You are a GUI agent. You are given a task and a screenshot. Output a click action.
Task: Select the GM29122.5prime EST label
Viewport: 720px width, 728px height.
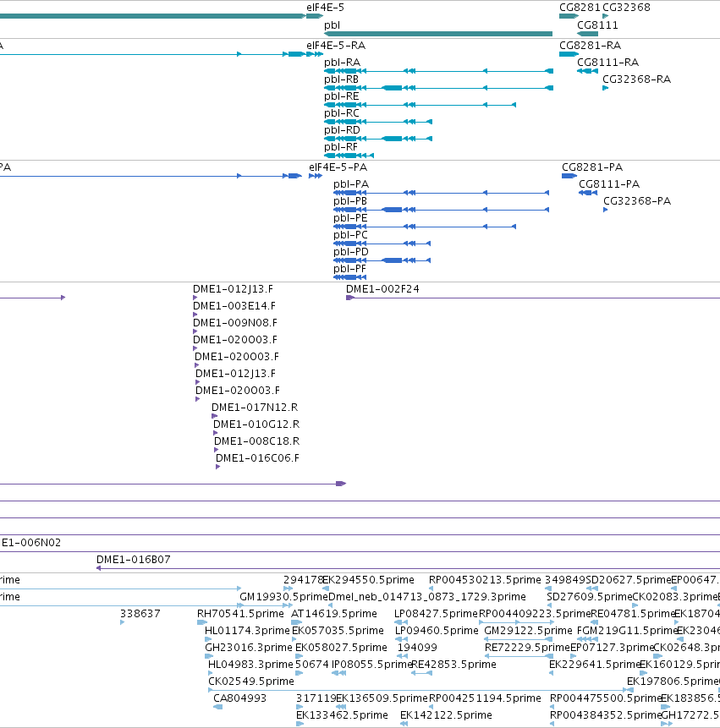528,631
